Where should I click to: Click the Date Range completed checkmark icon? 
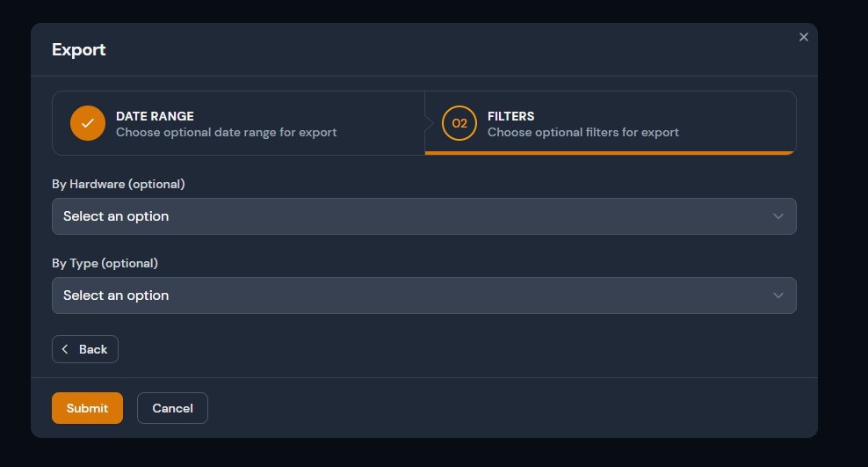click(87, 123)
